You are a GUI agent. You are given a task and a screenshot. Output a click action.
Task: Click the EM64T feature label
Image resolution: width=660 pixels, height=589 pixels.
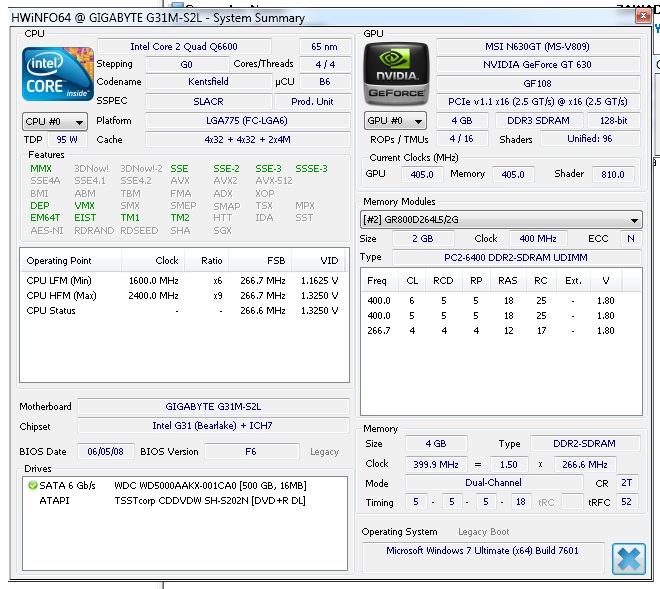(45, 218)
